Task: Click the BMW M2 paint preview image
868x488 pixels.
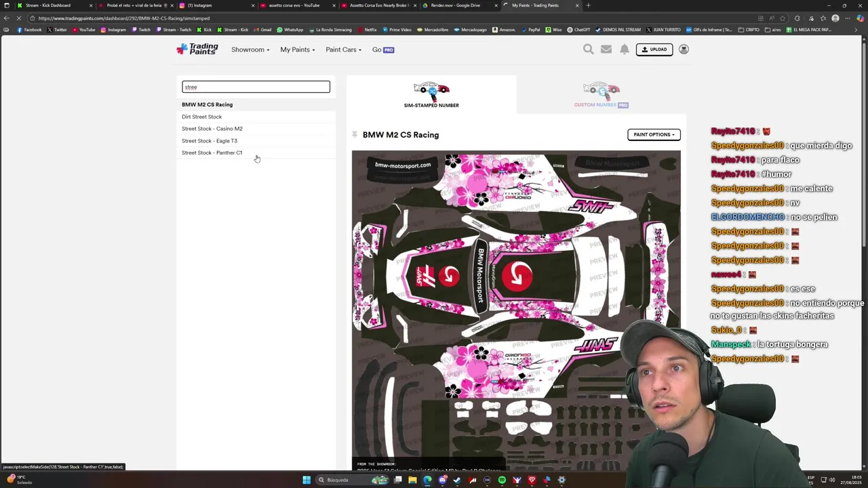Action: 515,309
